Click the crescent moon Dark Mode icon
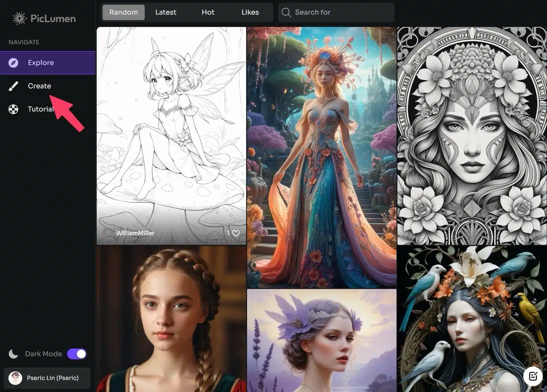The height and width of the screenshot is (392, 547). (x=14, y=354)
